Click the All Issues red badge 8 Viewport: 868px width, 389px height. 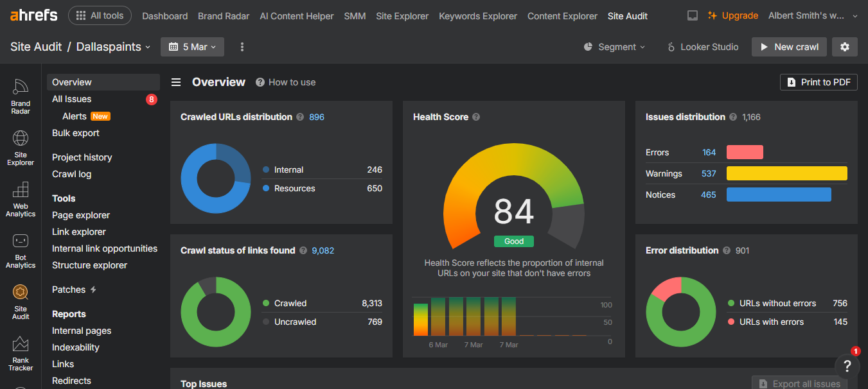tap(152, 99)
